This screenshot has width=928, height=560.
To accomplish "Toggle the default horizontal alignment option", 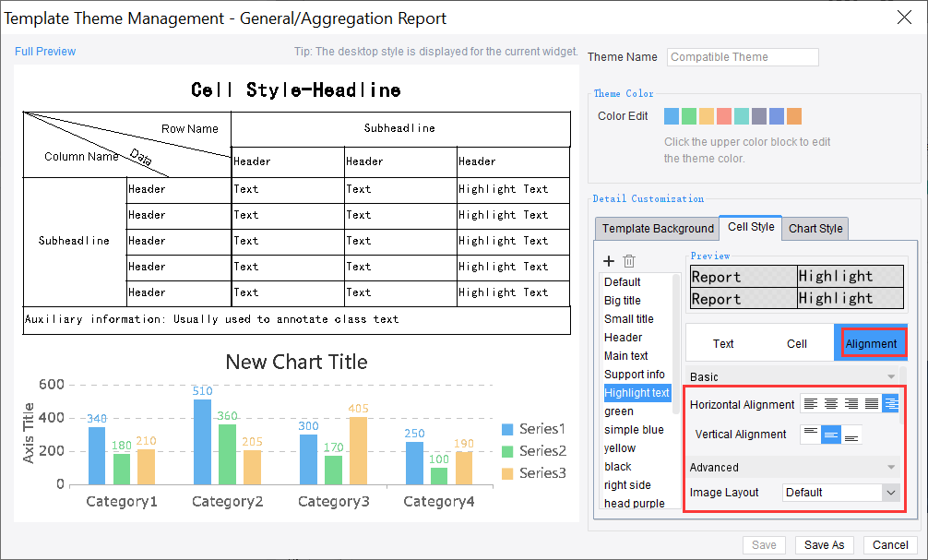I will [x=891, y=404].
